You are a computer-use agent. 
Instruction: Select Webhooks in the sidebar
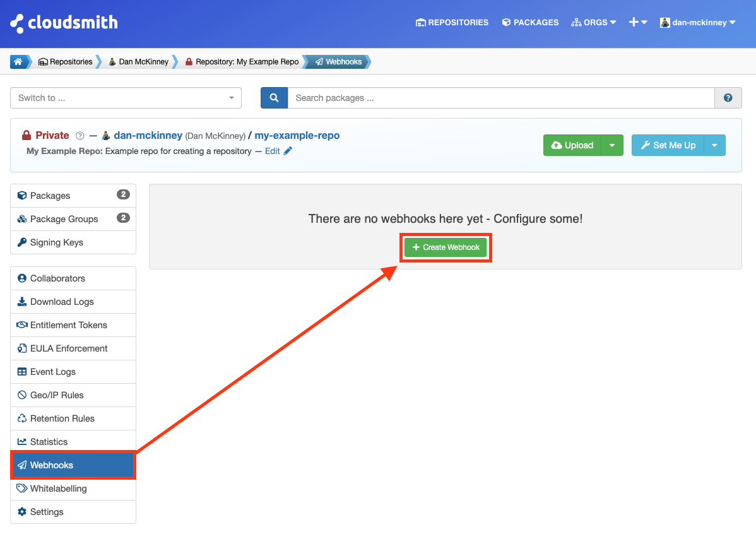click(x=73, y=465)
